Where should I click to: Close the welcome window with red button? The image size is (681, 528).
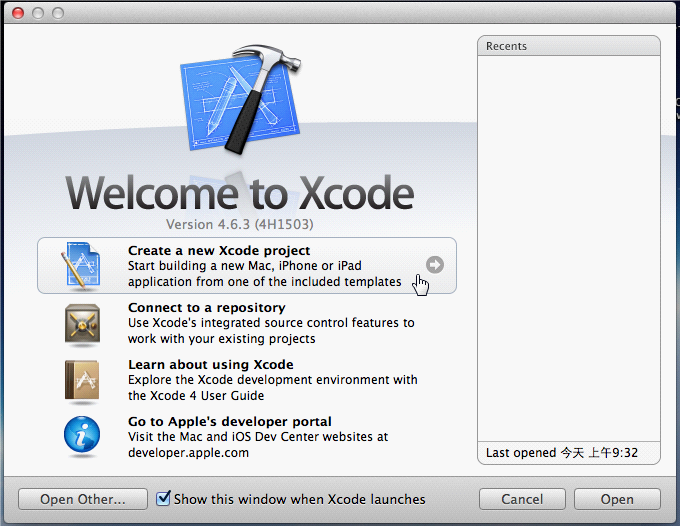tap(18, 13)
